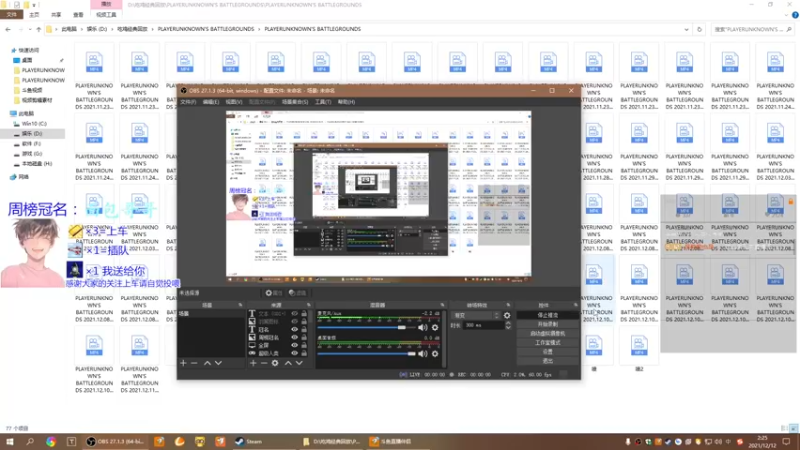Open source properties gear in sources toolbar
Viewport: 800px width, 450px height.
pos(275,363)
